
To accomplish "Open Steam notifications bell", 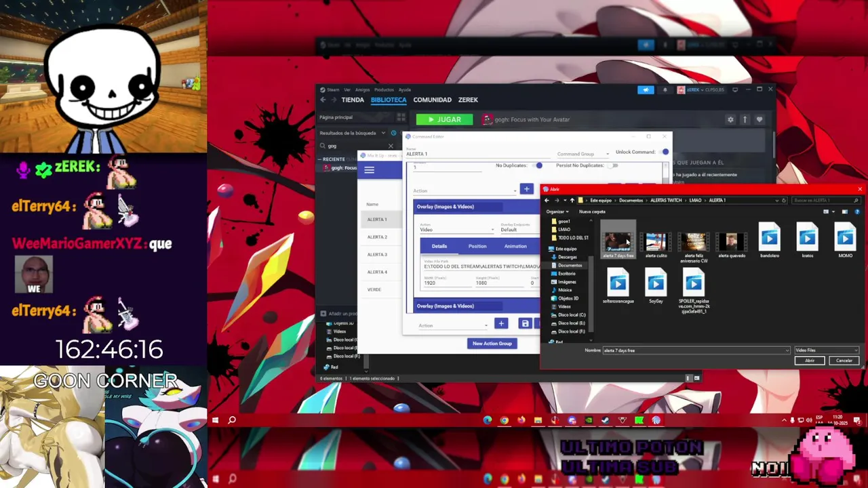I will pyautogui.click(x=665, y=89).
